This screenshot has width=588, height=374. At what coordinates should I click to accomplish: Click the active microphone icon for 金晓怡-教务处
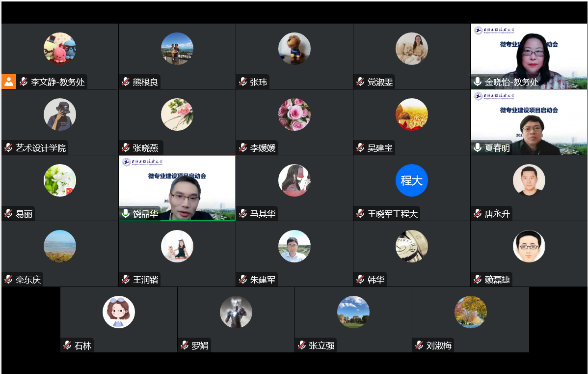tap(478, 82)
